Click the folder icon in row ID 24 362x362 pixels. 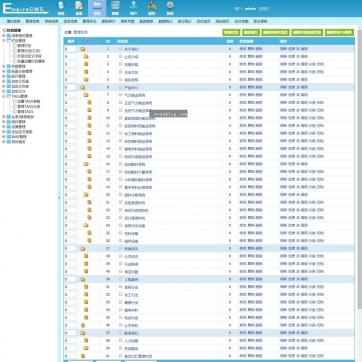pyautogui.click(x=86, y=225)
